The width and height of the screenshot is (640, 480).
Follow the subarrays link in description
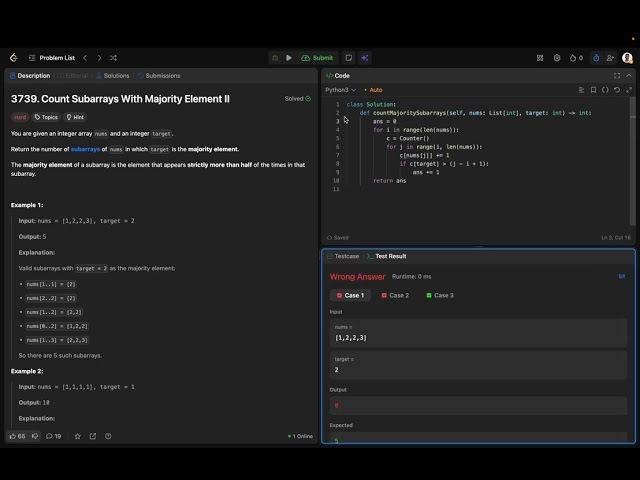tap(85, 149)
